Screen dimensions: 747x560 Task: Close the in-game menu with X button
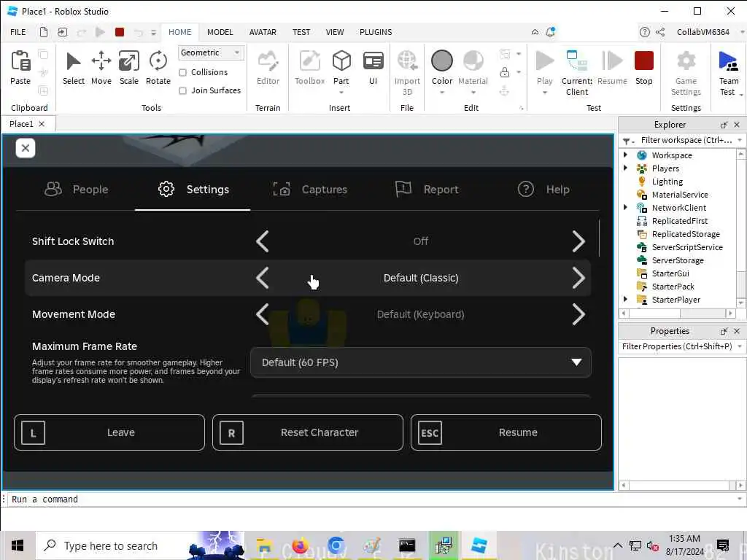(26, 148)
